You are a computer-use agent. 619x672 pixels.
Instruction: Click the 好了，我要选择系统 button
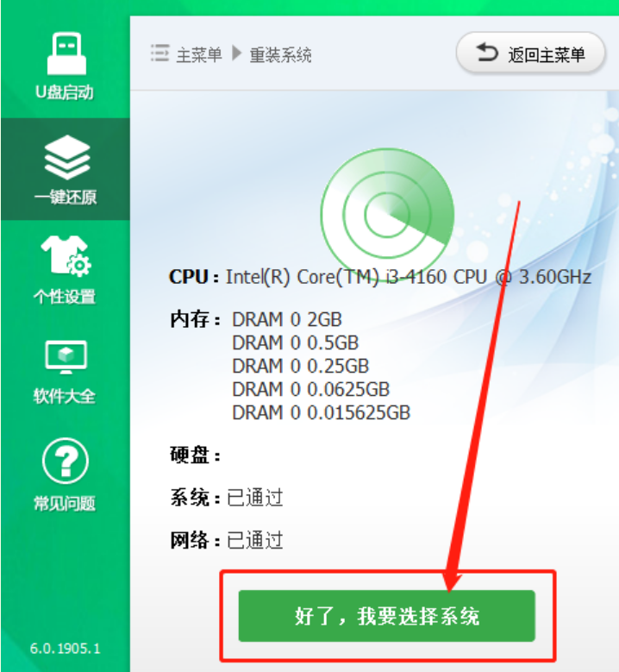(x=386, y=616)
